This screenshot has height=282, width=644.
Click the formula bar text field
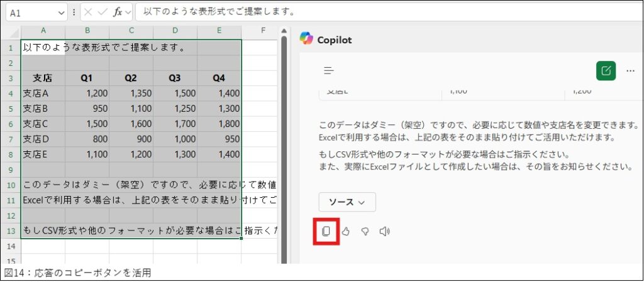(377, 12)
